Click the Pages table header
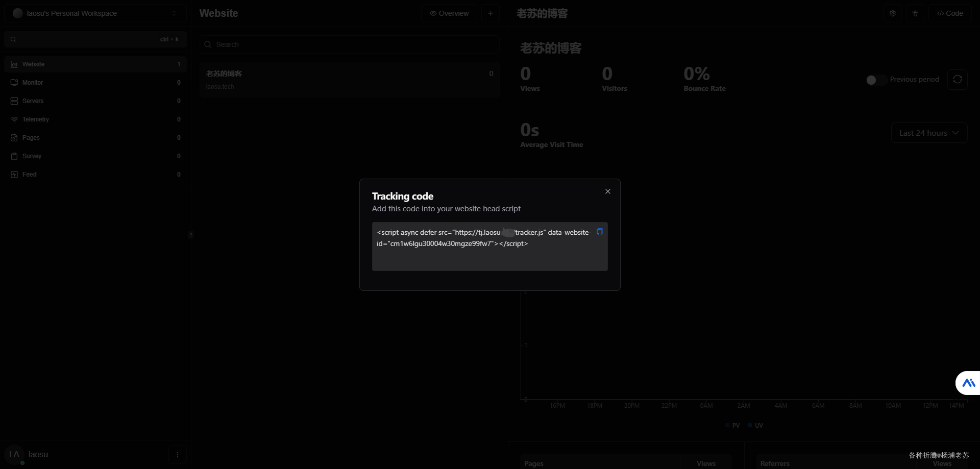This screenshot has height=469, width=980. pos(533,463)
